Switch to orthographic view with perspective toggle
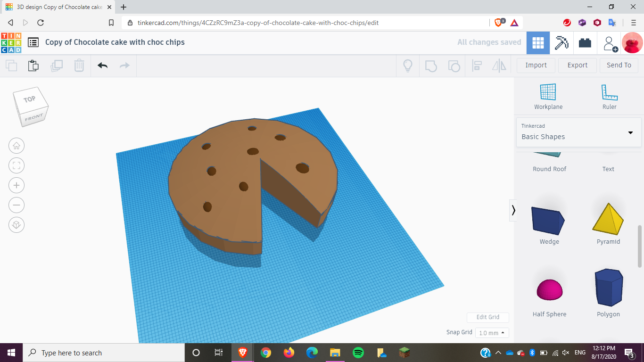The width and height of the screenshot is (644, 362). (x=17, y=225)
